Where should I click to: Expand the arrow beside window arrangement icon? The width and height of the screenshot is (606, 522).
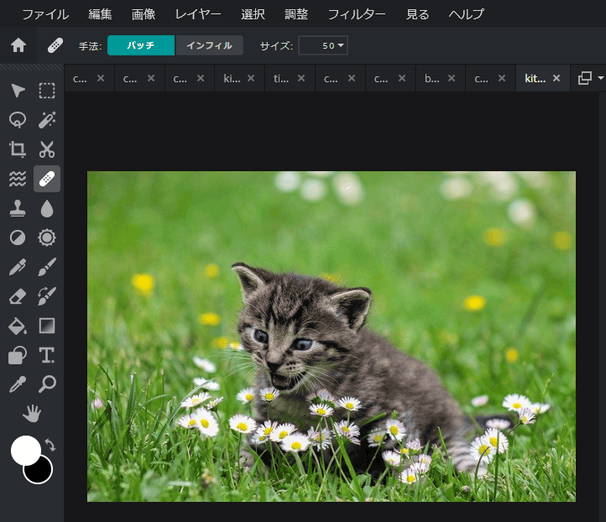(x=601, y=78)
